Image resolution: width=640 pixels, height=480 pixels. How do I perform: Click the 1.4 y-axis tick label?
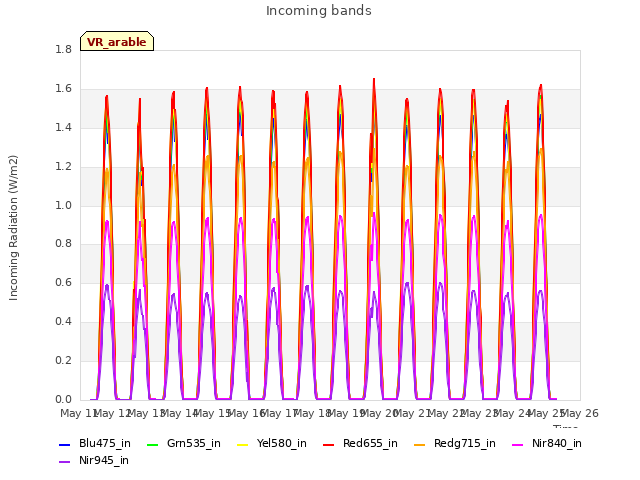[x=63, y=127]
